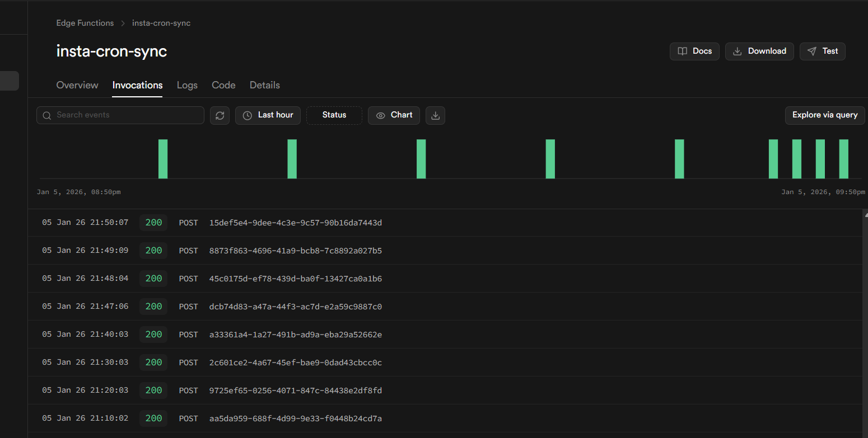Viewport: 868px width, 438px height.
Task: Click the book icon on Docs button
Action: click(683, 51)
